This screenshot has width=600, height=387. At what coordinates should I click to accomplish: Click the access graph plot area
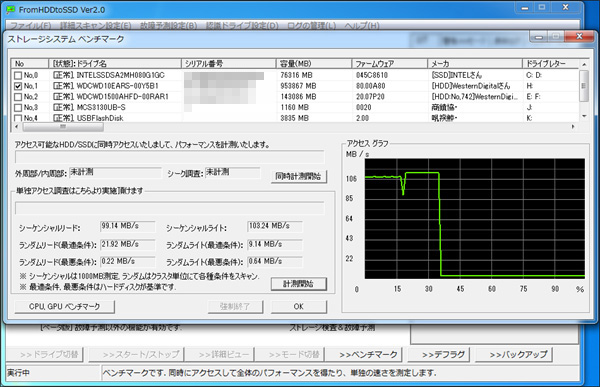click(474, 219)
